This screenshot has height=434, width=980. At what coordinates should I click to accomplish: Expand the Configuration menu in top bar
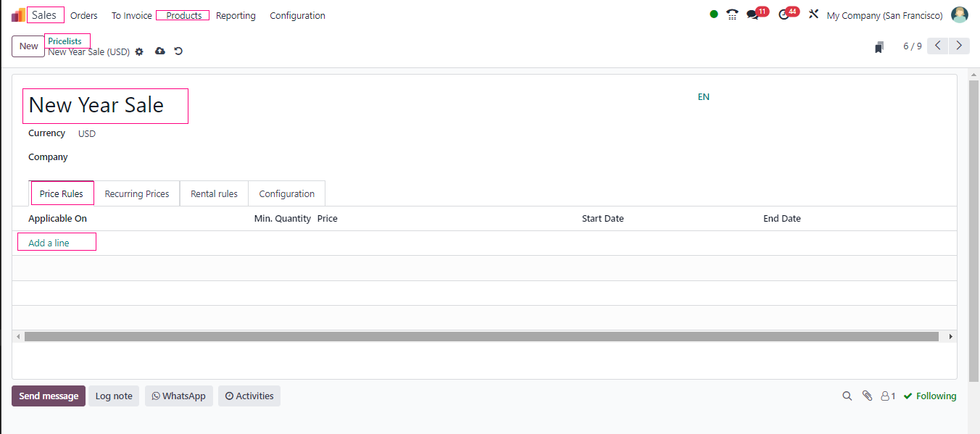[297, 16]
